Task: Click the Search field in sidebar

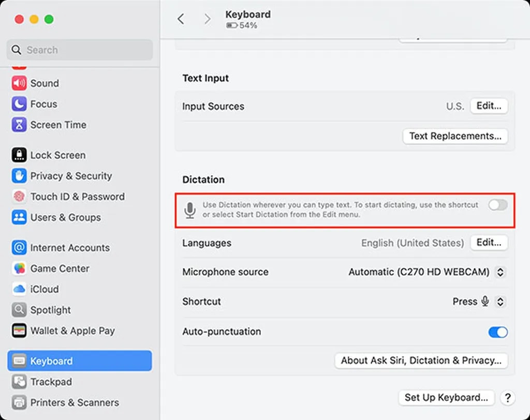Action: click(80, 50)
